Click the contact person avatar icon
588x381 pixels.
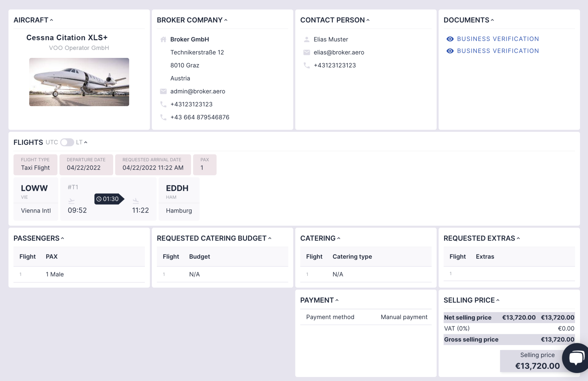(306, 39)
